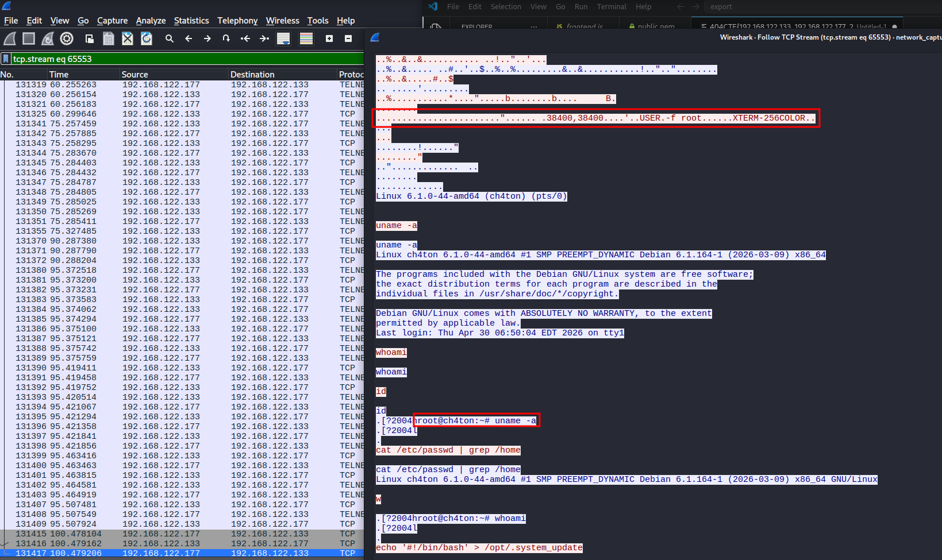The image size is (942, 560).
Task: Switch to the public.pem tab in VS Code
Action: (651, 26)
